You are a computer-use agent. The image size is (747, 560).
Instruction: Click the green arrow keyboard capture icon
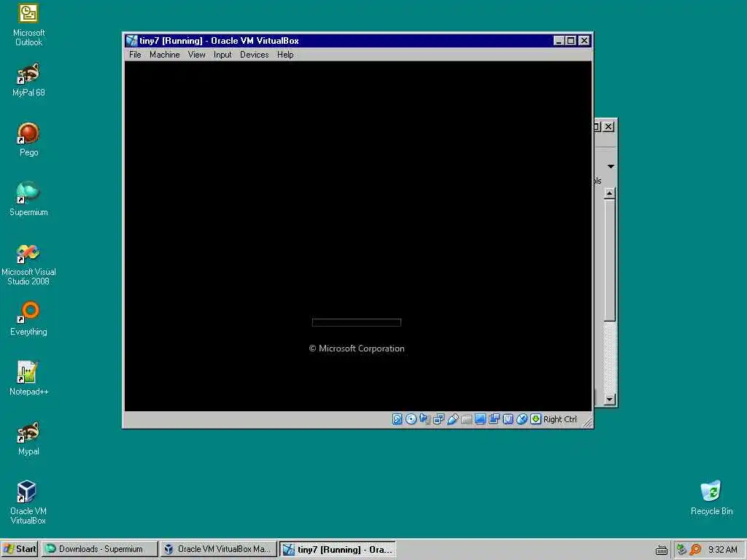[536, 419]
